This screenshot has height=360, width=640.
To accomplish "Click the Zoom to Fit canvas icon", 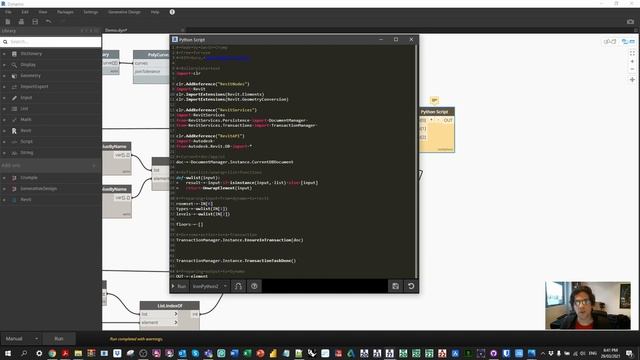I will (632, 53).
